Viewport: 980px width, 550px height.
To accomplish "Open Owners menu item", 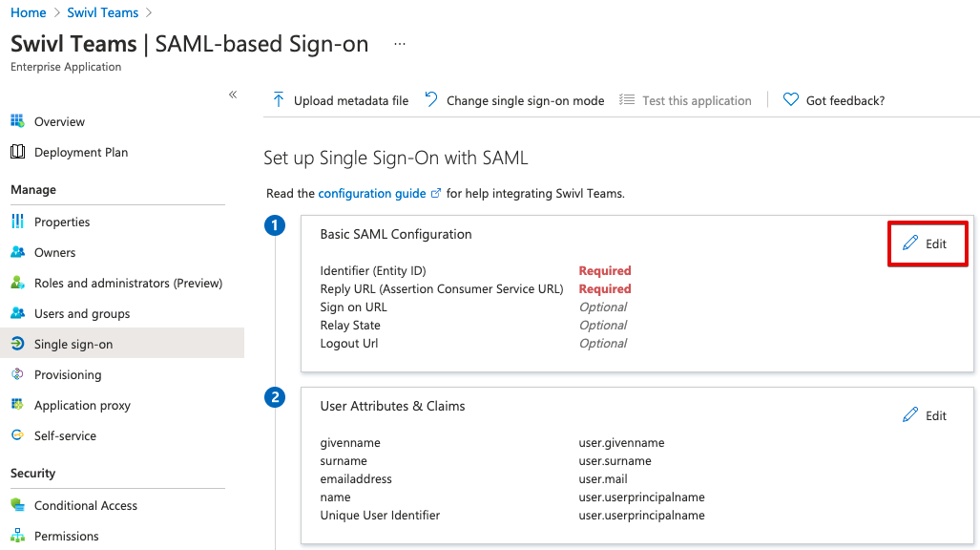I will coord(55,252).
